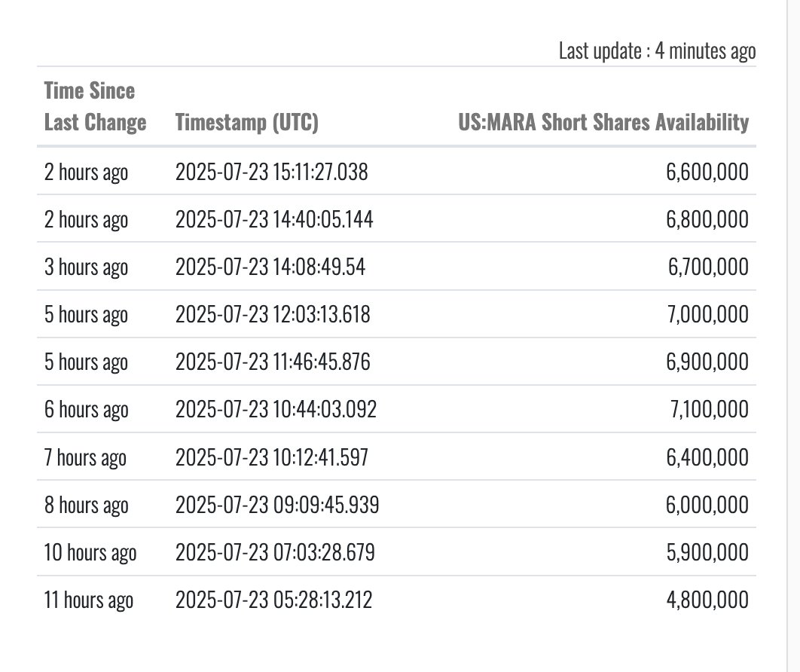Click the 'Last update : 4 minutes ago' text
Screen dimensions: 800x672
657,51
